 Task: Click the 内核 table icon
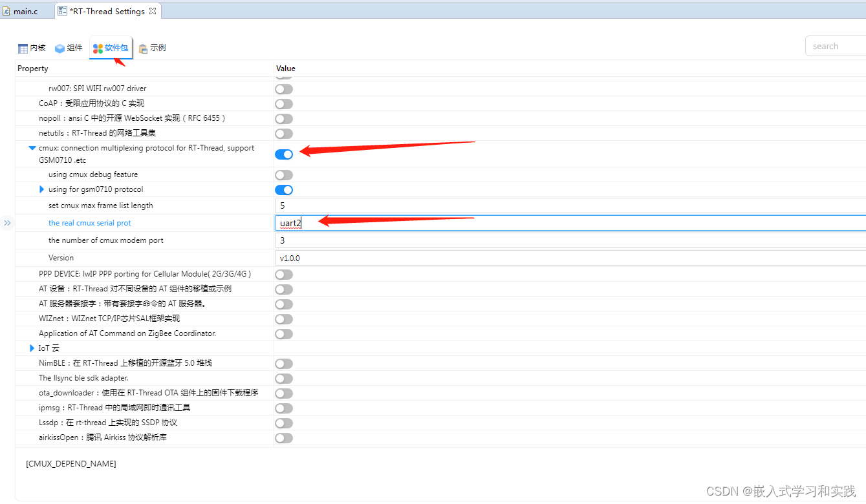23,48
